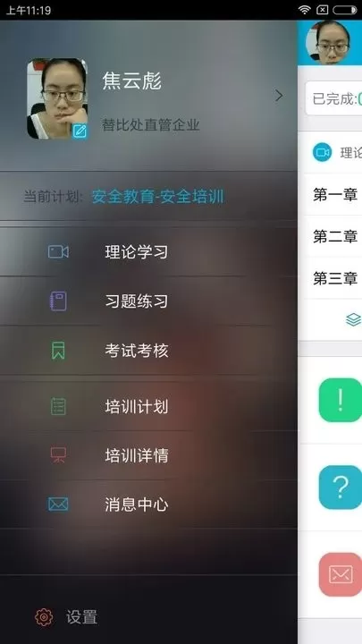Expand chapter list with layers icon

pyautogui.click(x=353, y=319)
